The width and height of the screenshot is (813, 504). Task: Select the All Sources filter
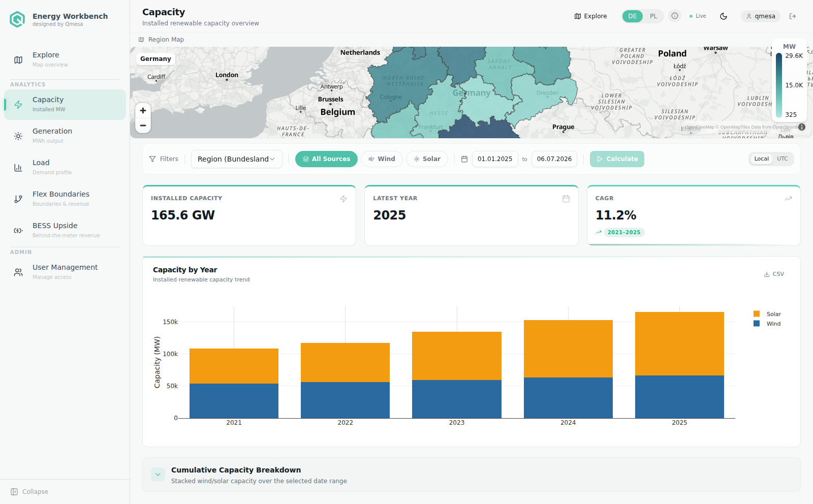(326, 159)
